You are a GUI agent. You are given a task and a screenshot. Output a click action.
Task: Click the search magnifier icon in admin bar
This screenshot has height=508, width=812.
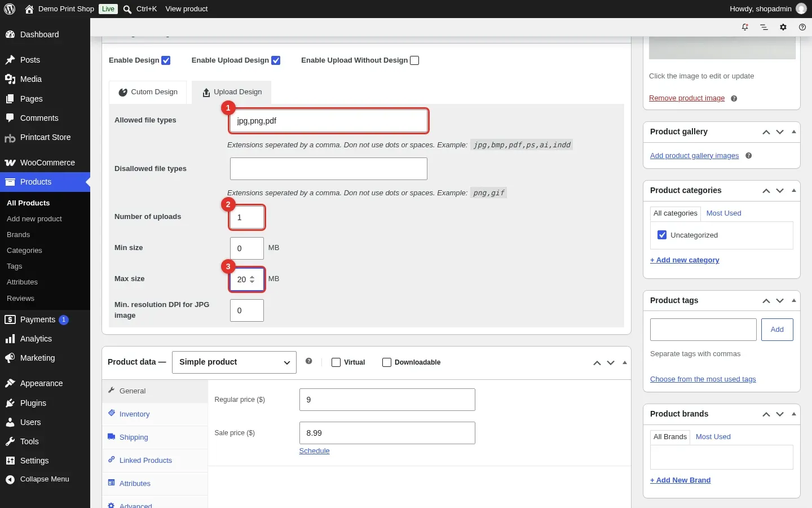127,9
